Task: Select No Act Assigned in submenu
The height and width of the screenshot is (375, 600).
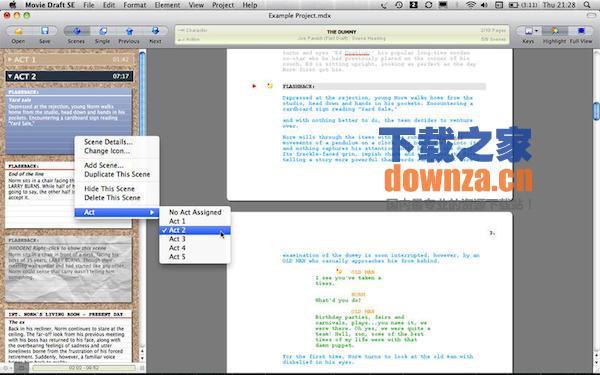Action: 195,212
